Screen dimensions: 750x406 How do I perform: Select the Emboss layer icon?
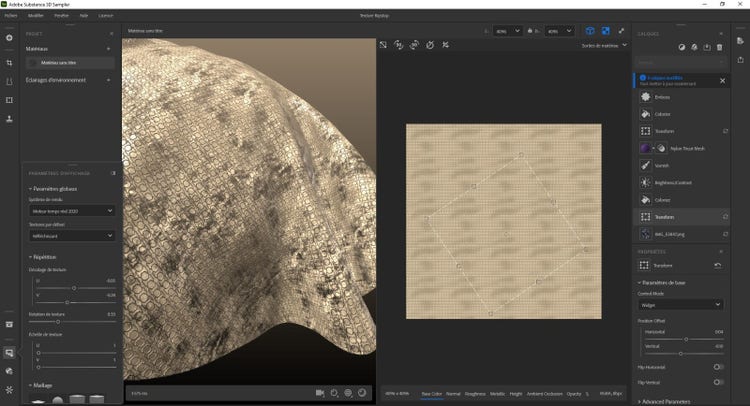[644, 97]
